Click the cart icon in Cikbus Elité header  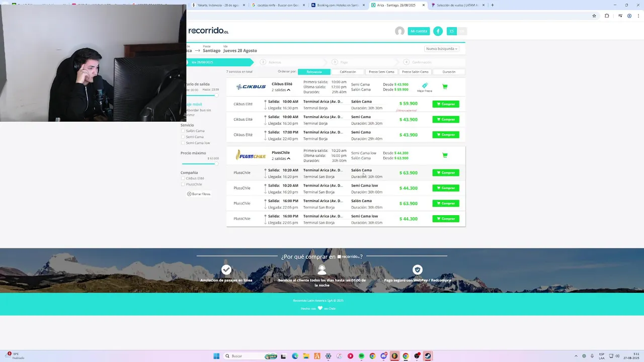coord(445,86)
